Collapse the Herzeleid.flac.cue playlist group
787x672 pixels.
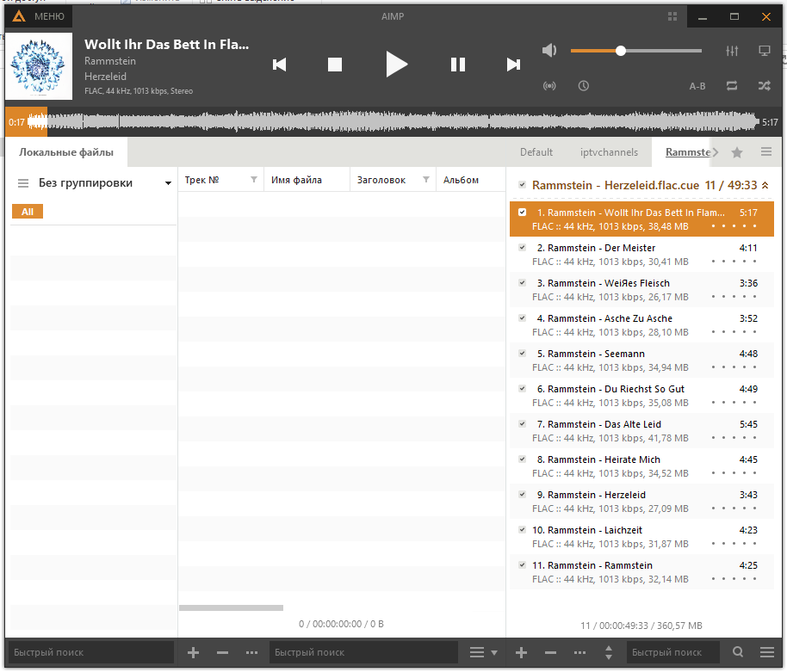coord(765,185)
